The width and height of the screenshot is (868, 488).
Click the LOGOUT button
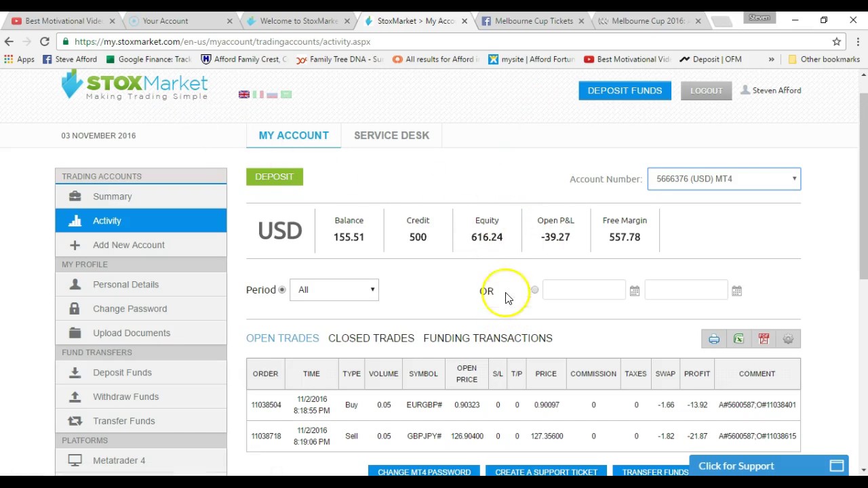[706, 91]
